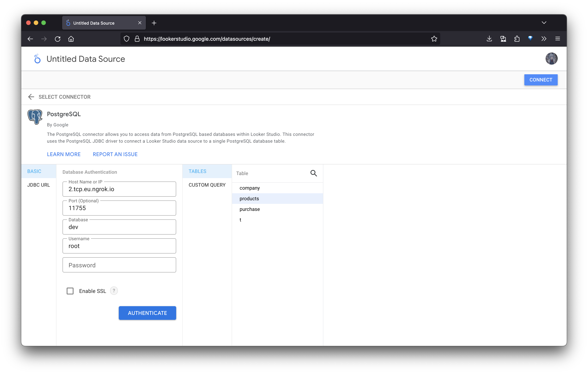
Task: Expand the tab list chevron in title bar
Action: 544,23
